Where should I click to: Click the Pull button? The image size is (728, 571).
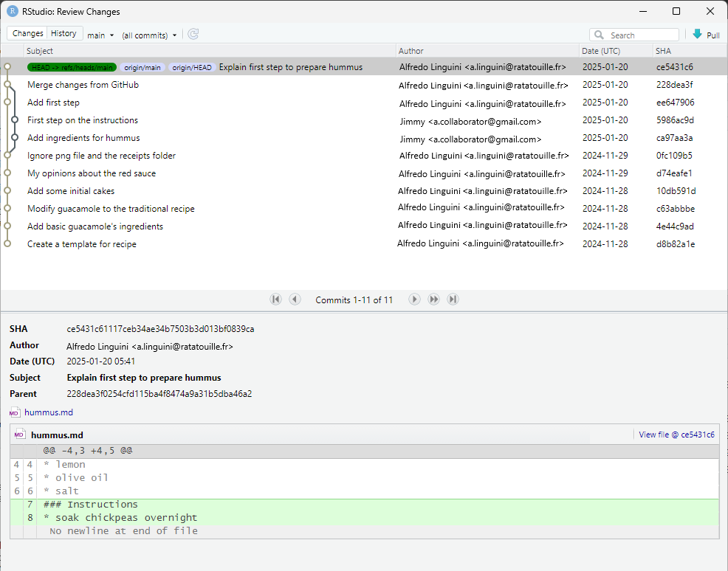[705, 34]
